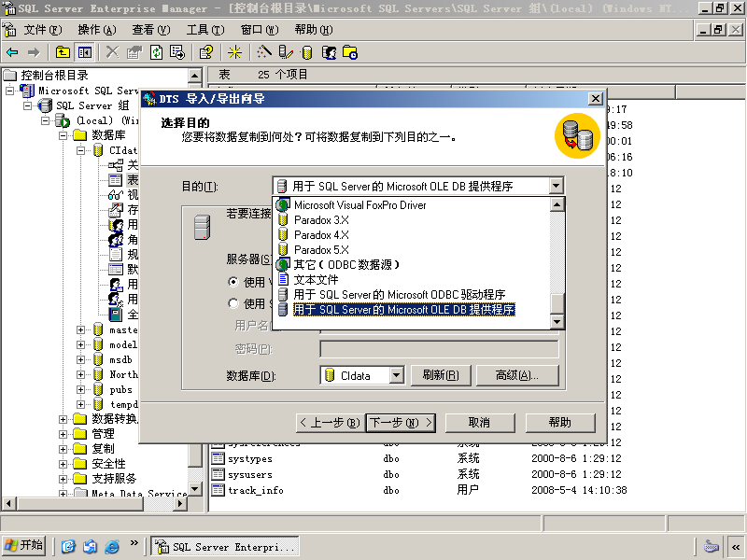The width and height of the screenshot is (747, 560).
Task: Click the Run a wizard wand icon
Action: [263, 52]
